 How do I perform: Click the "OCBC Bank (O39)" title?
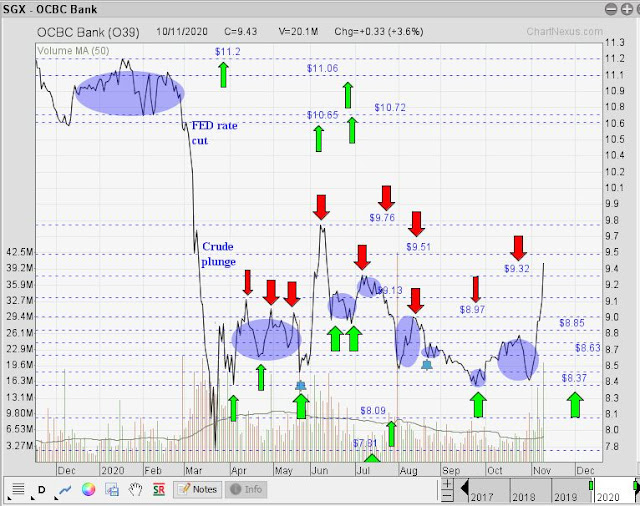(88, 32)
